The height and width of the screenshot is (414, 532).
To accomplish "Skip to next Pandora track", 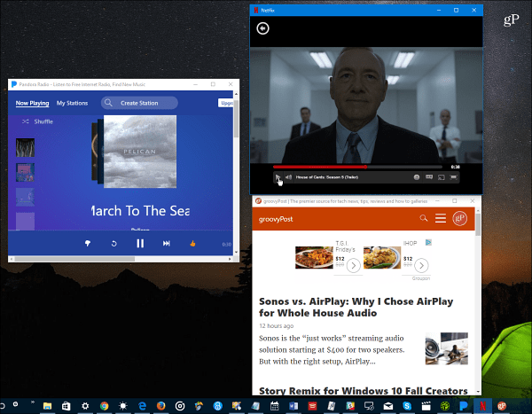I will pyautogui.click(x=167, y=243).
